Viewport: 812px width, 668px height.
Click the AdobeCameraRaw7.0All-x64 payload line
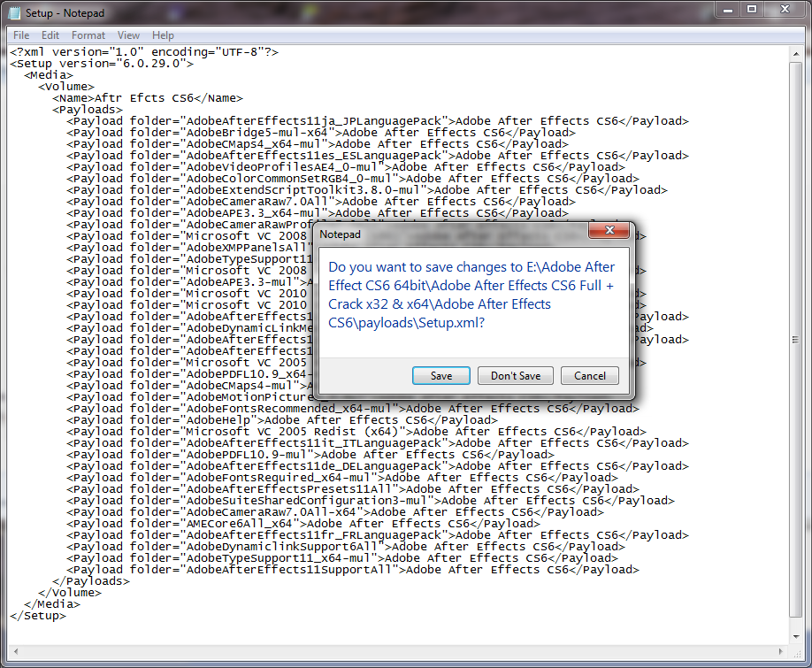point(335,511)
